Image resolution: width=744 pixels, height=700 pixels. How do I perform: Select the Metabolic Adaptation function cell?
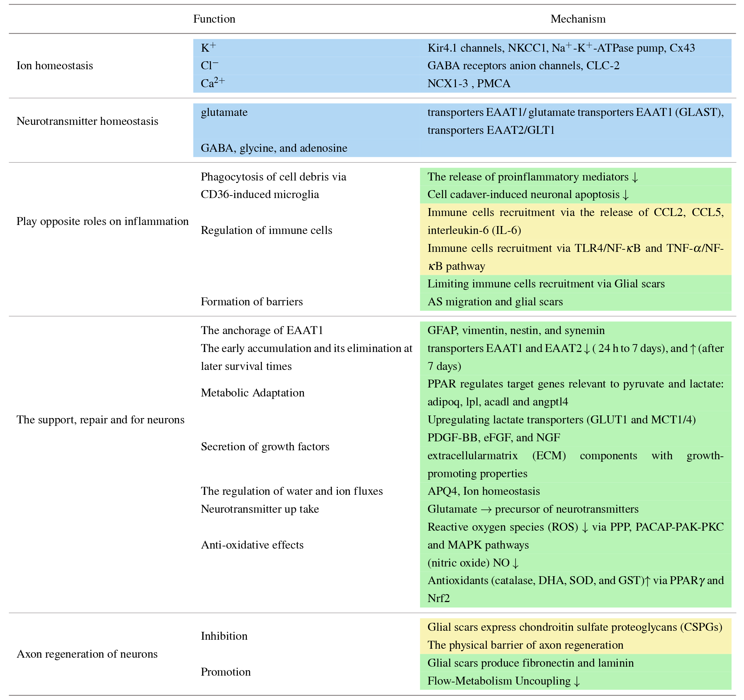[252, 393]
